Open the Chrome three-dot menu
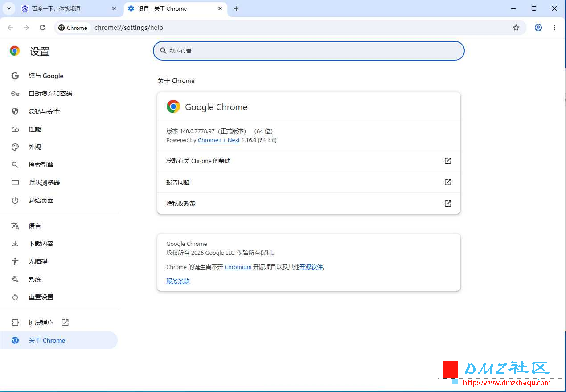This screenshot has height=392, width=566. [x=554, y=28]
